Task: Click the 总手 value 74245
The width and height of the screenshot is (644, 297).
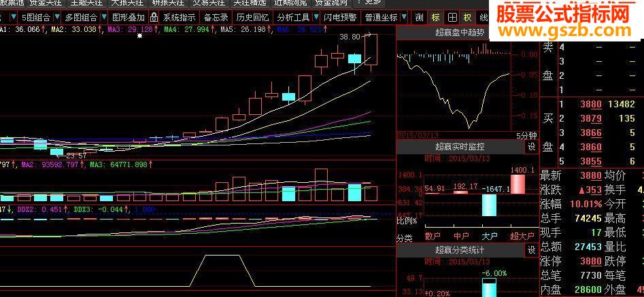Action: pyautogui.click(x=588, y=218)
